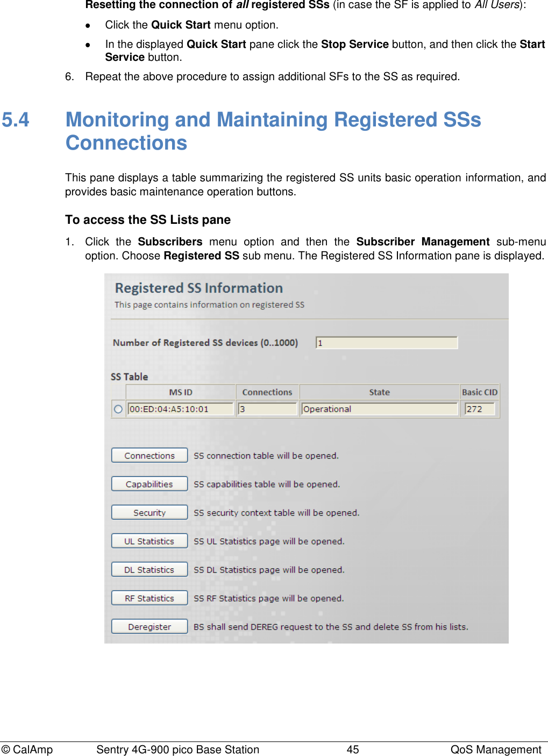
Task: Click the text 'SS capabilities table will be opened.'
Action: point(267,484)
